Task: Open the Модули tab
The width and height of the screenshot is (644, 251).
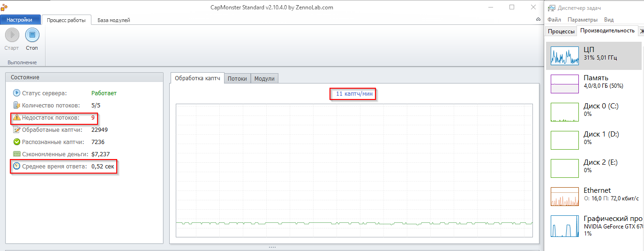Action: click(x=264, y=79)
